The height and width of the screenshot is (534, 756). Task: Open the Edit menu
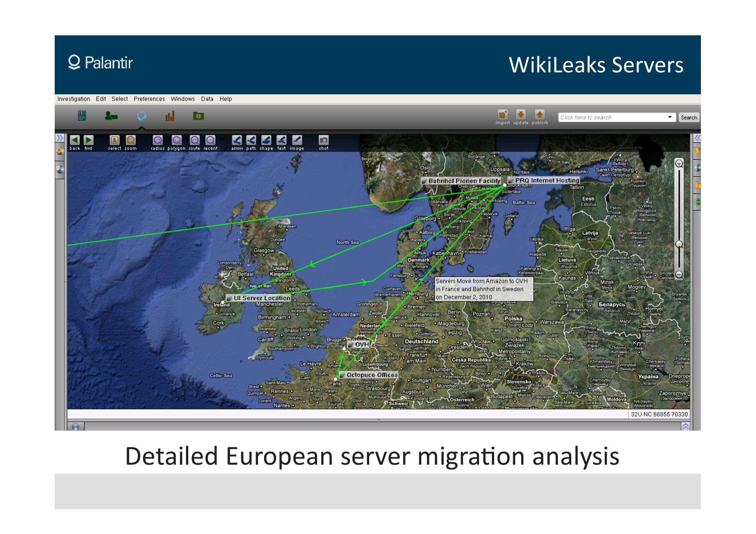[x=101, y=99]
